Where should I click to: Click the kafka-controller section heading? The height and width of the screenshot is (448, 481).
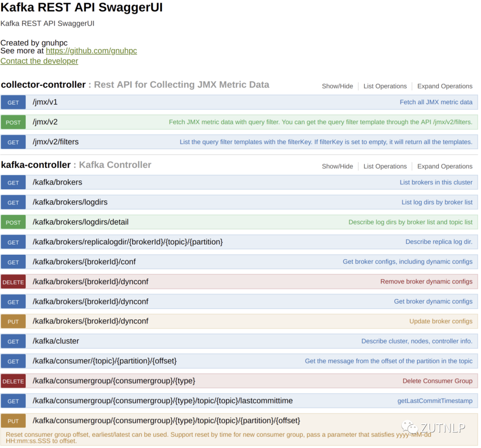click(36, 165)
